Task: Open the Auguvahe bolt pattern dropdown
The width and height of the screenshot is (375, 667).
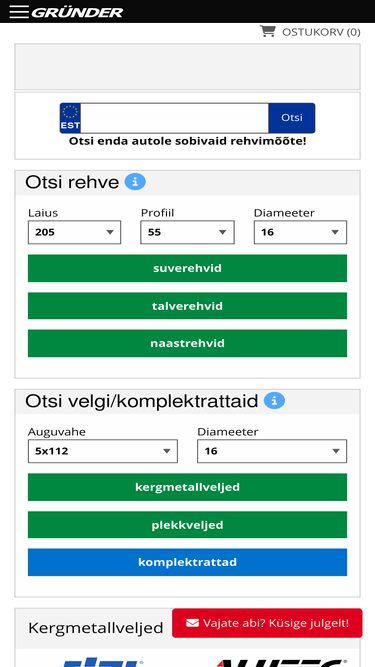Action: tap(102, 451)
